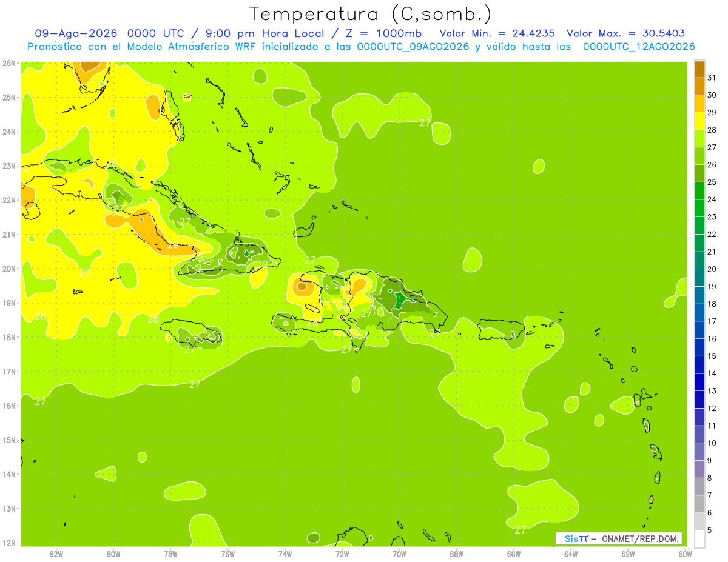Click the '15N' latitude axis label
Viewport: 728px width, 562px height.
(9, 440)
